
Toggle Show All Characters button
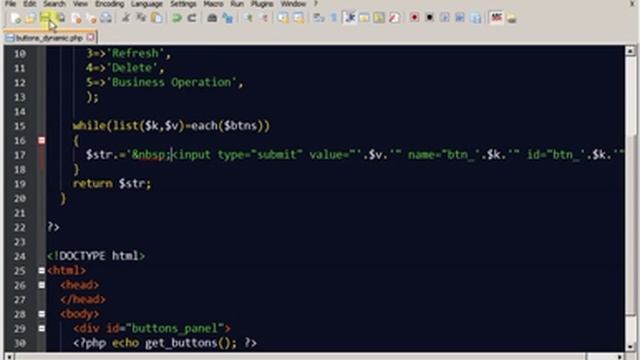coord(334,18)
